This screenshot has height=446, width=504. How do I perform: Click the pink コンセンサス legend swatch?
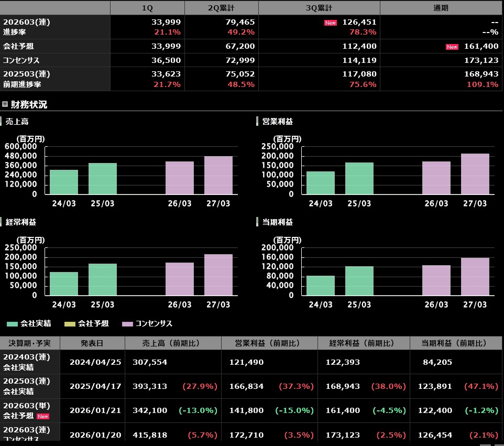pyautogui.click(x=127, y=324)
